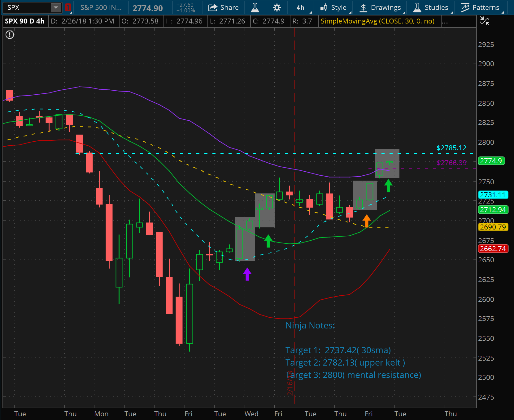The image size is (514, 420).
Task: Open the Studies menu
Action: coord(437,7)
